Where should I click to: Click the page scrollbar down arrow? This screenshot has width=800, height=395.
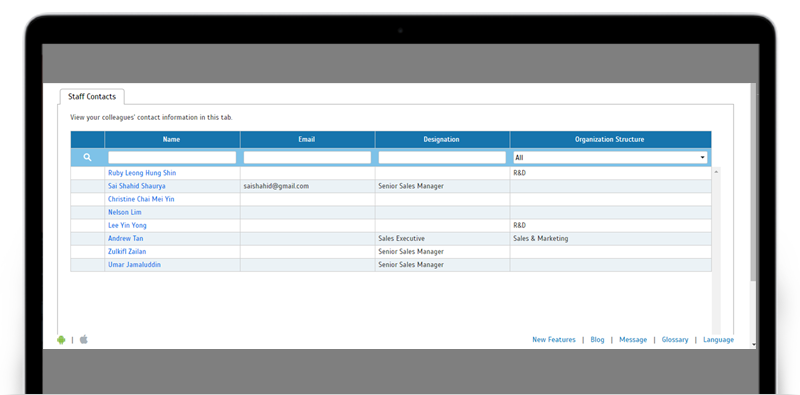coord(754,345)
